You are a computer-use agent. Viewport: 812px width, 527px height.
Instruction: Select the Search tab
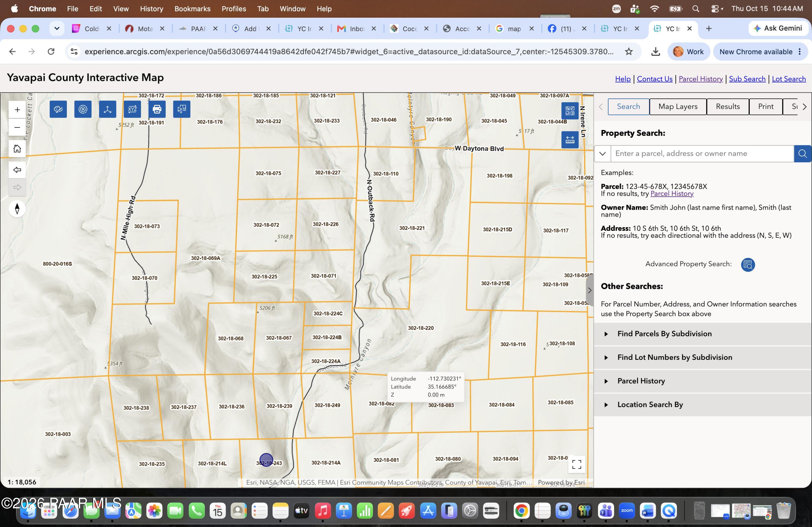coord(628,107)
